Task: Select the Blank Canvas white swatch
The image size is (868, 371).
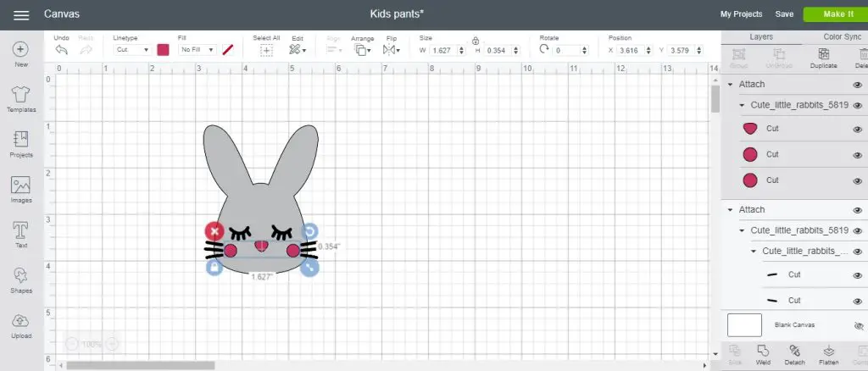Action: coord(744,325)
